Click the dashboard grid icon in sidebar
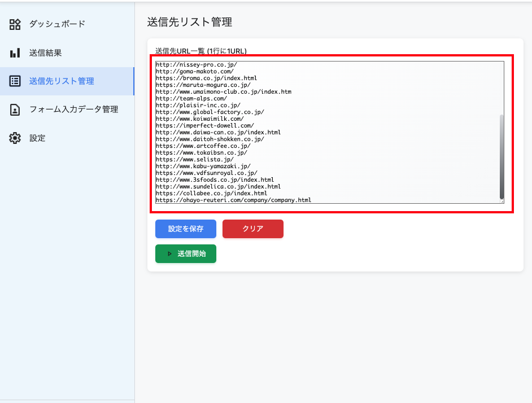The image size is (532, 403). point(15,24)
